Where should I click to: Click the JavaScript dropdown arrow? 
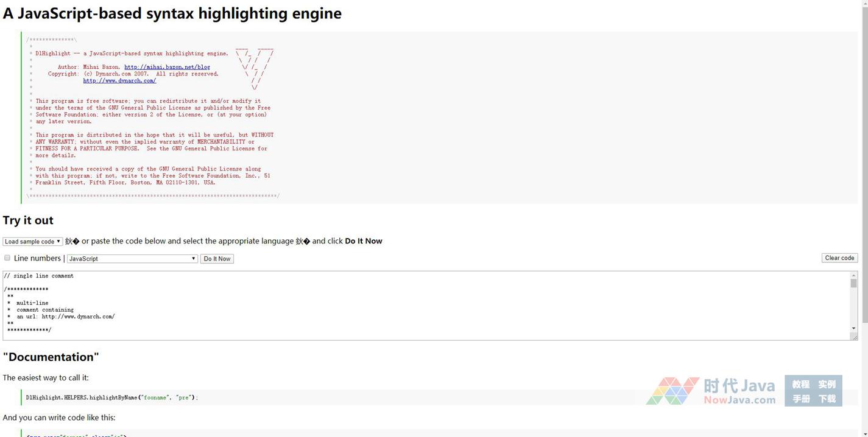click(194, 259)
